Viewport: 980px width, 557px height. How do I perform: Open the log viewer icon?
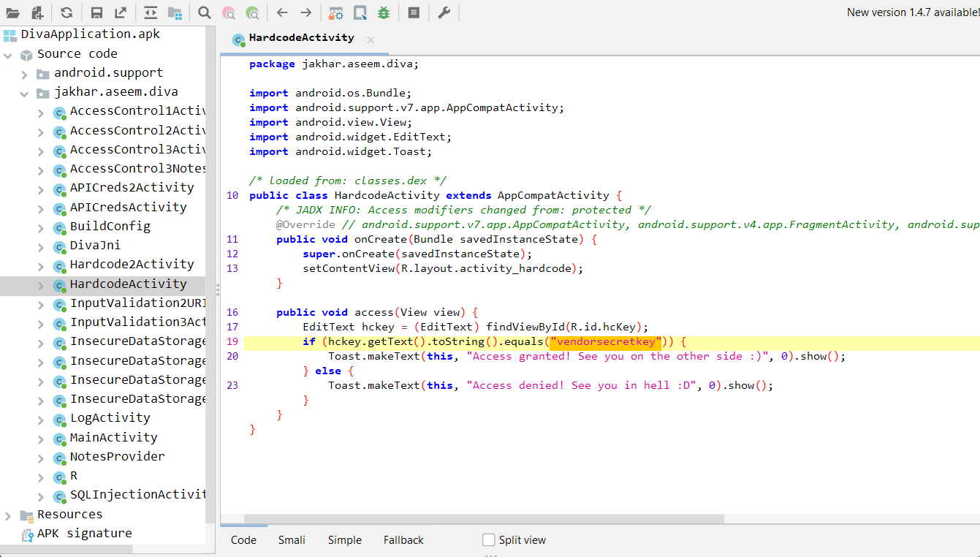pos(414,12)
